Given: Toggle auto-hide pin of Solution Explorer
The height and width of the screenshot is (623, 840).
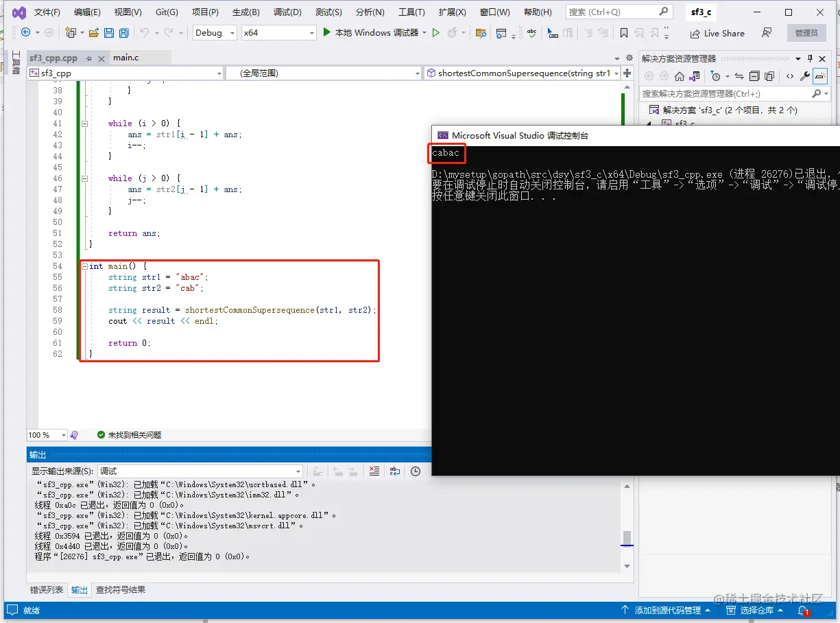Looking at the screenshot, I should 811,58.
